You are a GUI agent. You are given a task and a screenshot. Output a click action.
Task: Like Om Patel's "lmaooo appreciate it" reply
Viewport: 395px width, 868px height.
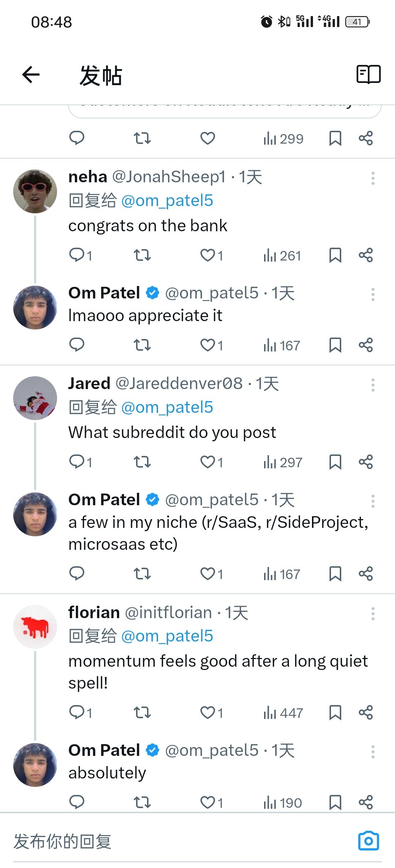pyautogui.click(x=208, y=345)
